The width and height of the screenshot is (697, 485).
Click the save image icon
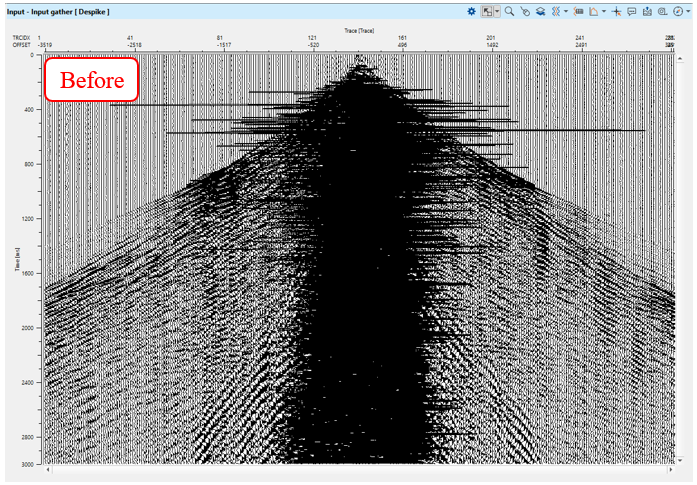[647, 12]
